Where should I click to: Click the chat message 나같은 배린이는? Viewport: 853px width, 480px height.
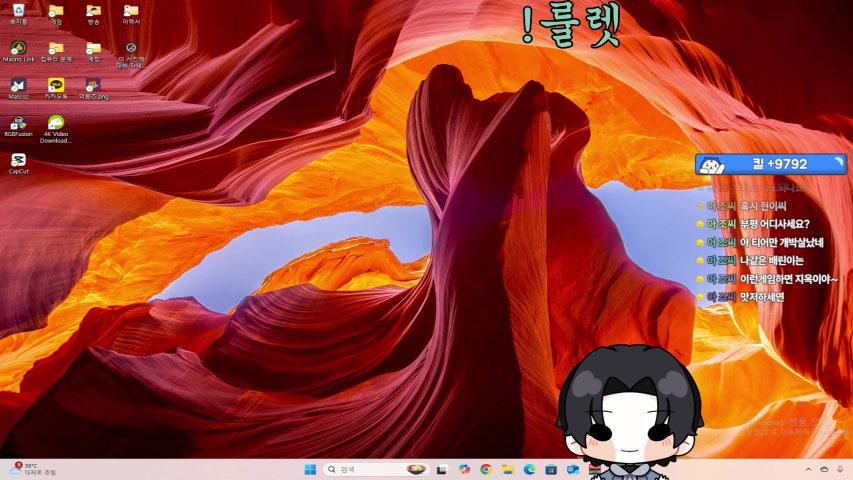(772, 261)
